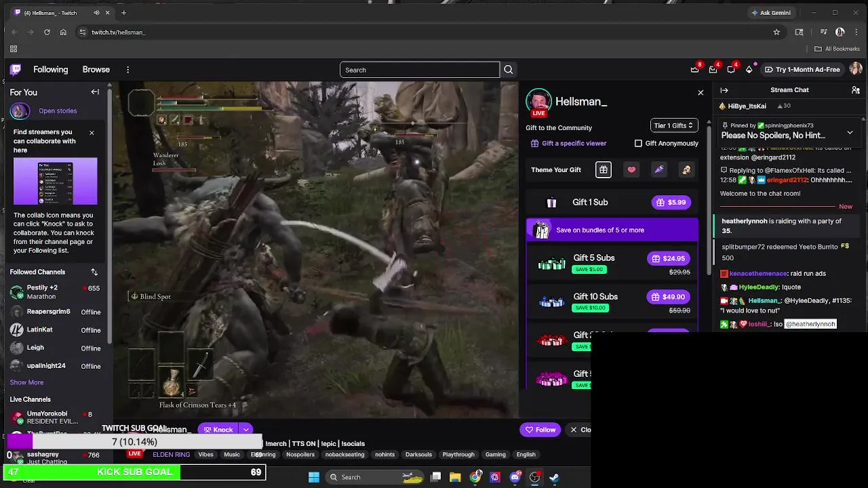Close the gift subs panel

[x=701, y=93]
